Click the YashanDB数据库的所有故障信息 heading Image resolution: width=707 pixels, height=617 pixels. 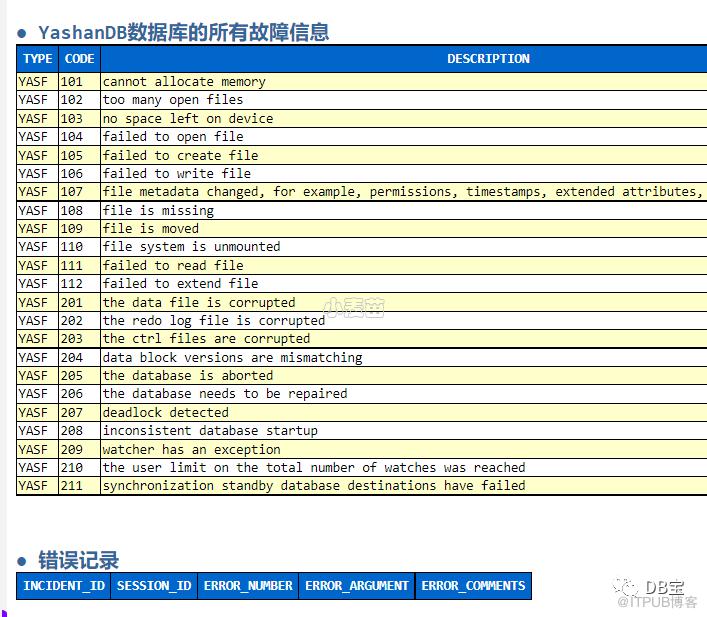[x=183, y=32]
